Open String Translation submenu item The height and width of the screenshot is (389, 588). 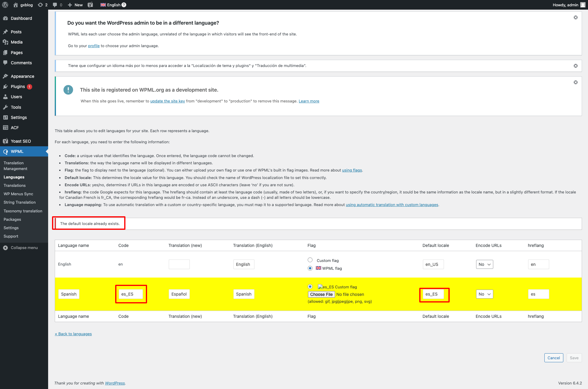pos(20,202)
